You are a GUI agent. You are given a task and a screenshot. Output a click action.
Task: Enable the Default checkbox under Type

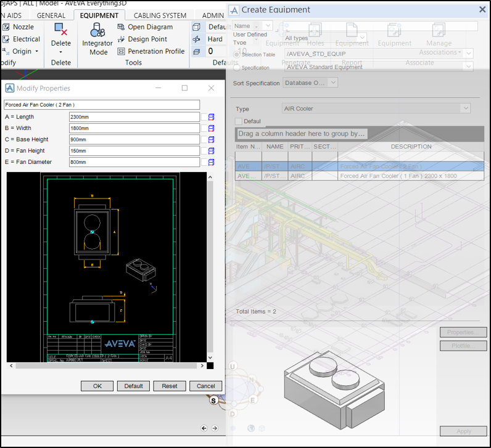pyautogui.click(x=239, y=121)
